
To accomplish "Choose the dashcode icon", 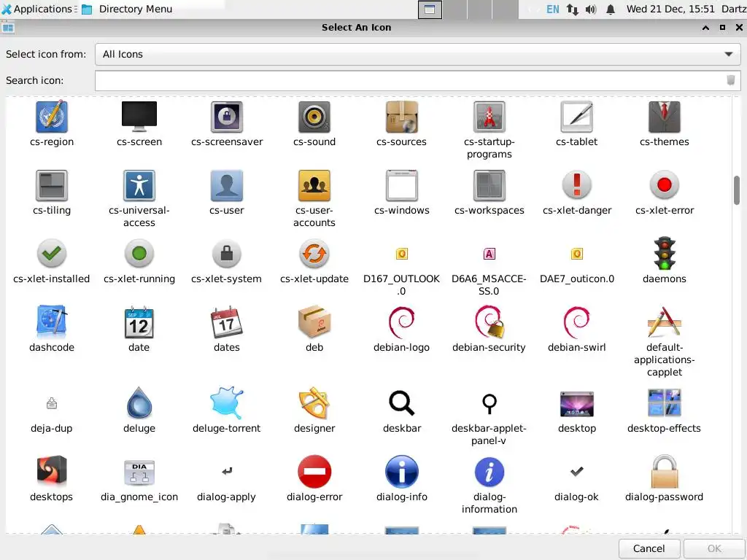I will [52, 322].
